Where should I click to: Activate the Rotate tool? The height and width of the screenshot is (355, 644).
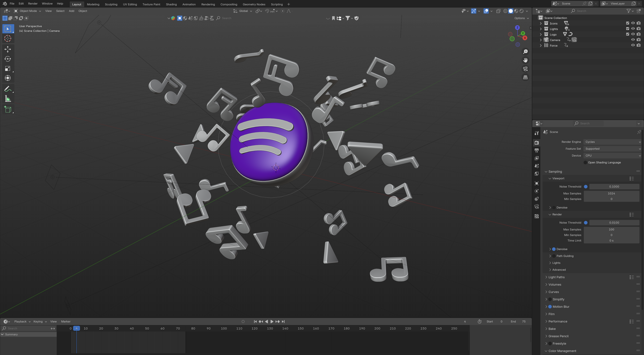(x=8, y=59)
